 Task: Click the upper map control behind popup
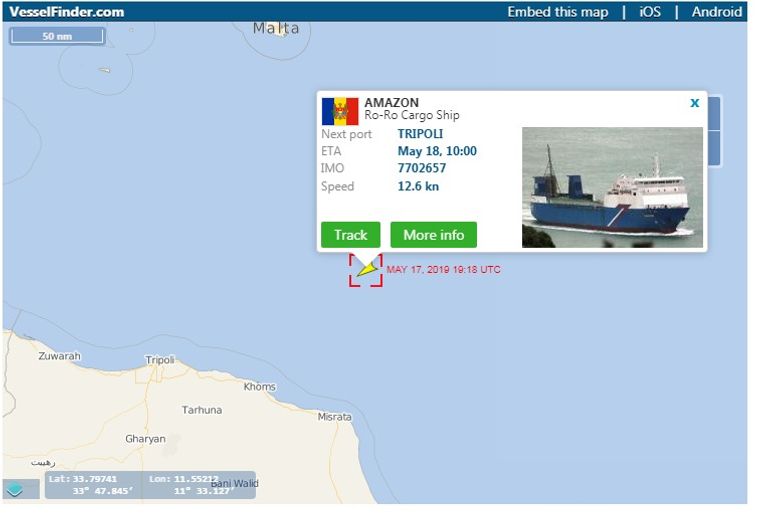[x=714, y=114]
